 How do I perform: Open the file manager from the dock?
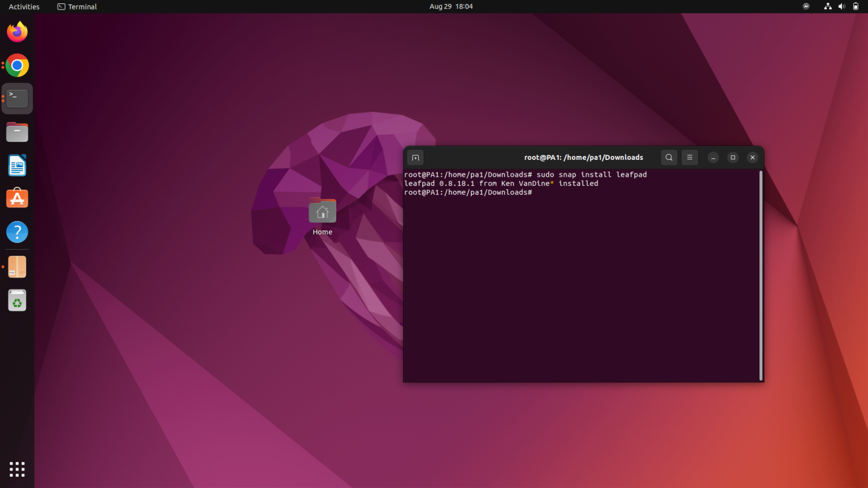(x=17, y=132)
